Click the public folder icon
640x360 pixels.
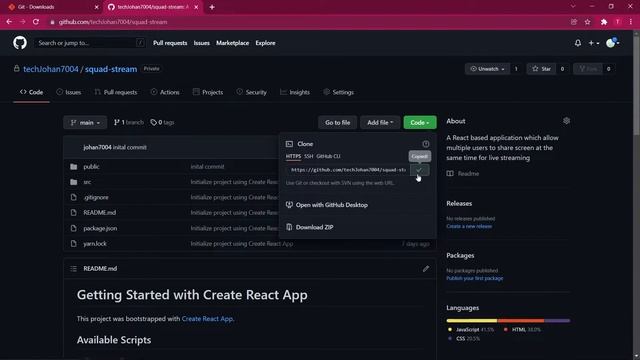pos(73,167)
